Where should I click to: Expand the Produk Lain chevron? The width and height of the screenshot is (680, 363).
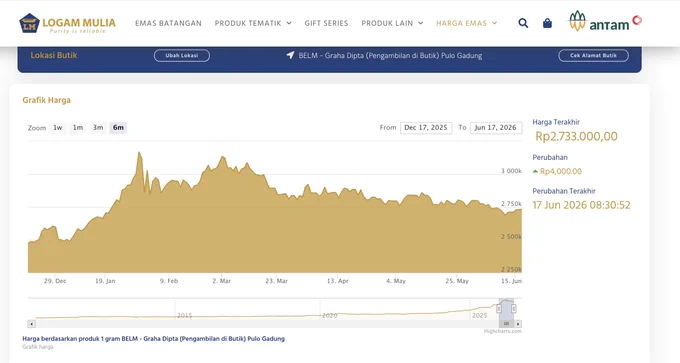420,23
